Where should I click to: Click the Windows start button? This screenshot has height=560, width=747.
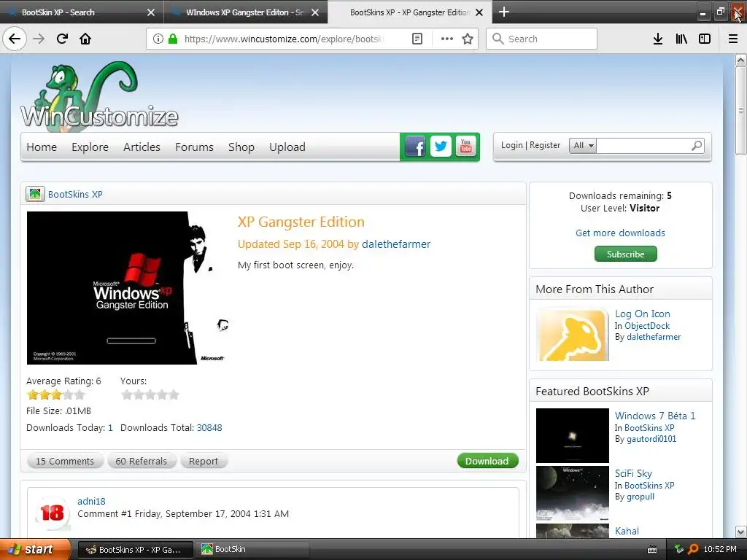(x=35, y=549)
